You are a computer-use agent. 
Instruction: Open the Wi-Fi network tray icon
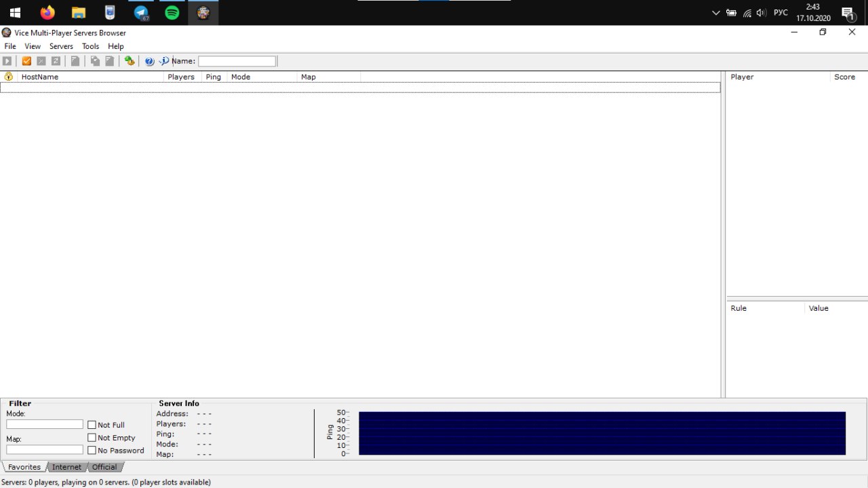747,13
